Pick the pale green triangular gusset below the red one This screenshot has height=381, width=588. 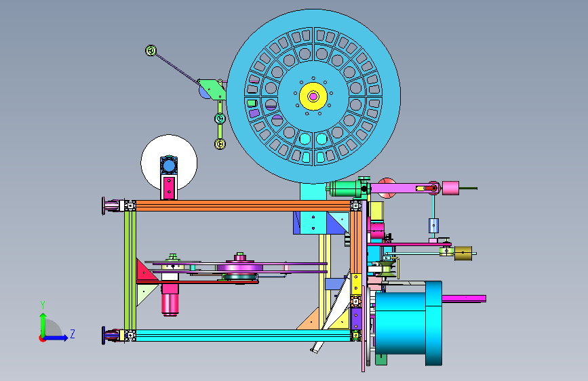144,294
